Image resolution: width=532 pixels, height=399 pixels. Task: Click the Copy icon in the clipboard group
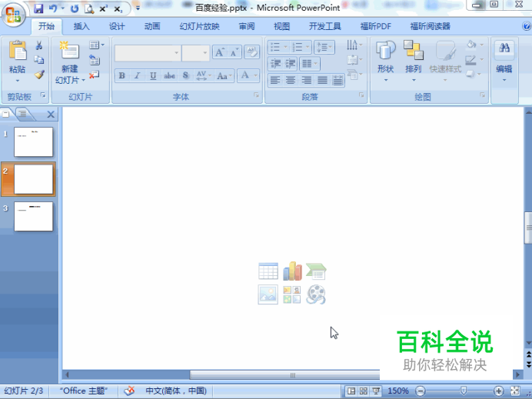click(x=39, y=60)
